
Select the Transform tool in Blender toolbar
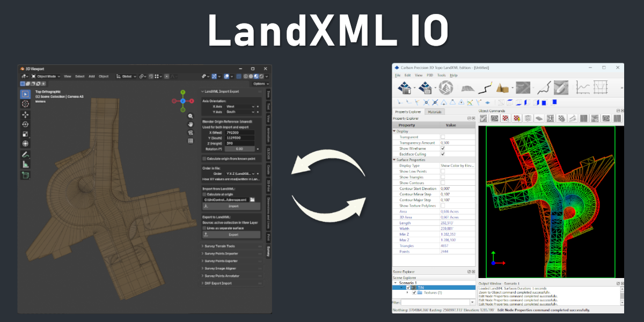coord(25,143)
